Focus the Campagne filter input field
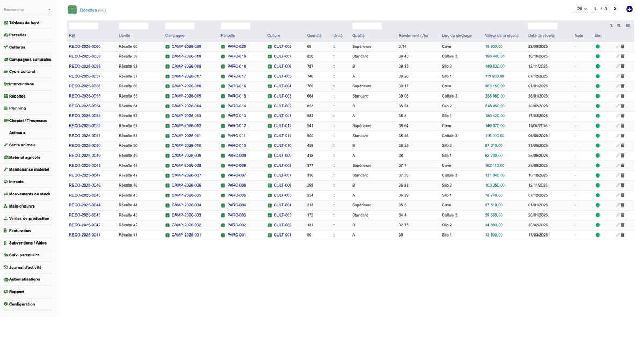644x362 pixels. (x=180, y=26)
